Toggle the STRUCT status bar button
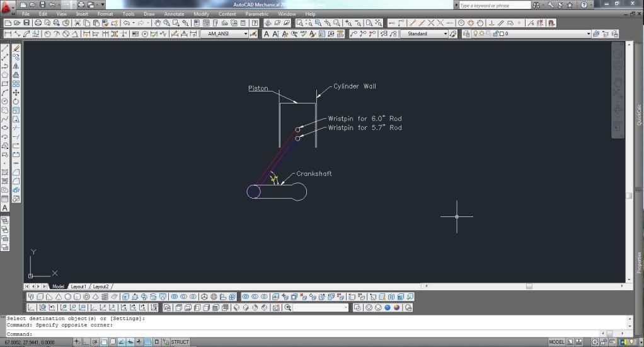 click(x=180, y=342)
